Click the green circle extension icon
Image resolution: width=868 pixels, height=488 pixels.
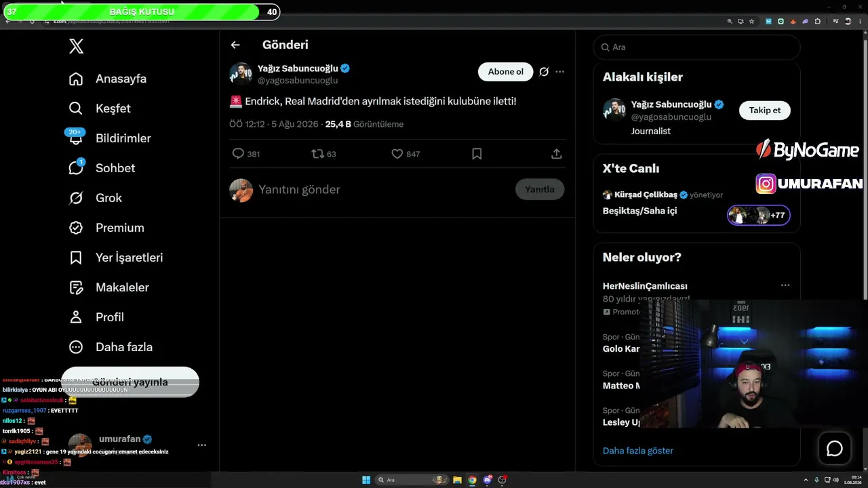(x=781, y=21)
